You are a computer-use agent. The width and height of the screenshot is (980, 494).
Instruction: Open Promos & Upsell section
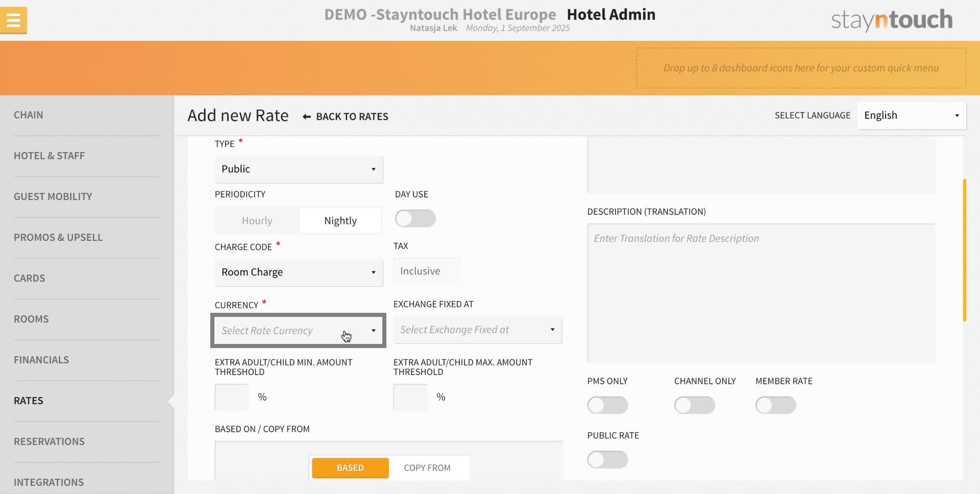click(x=58, y=237)
